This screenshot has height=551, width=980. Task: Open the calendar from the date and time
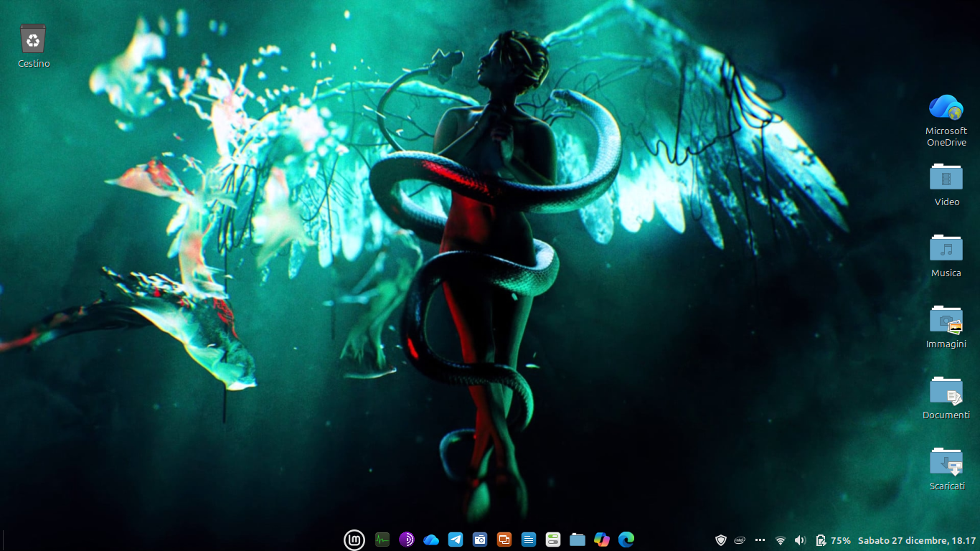917,540
